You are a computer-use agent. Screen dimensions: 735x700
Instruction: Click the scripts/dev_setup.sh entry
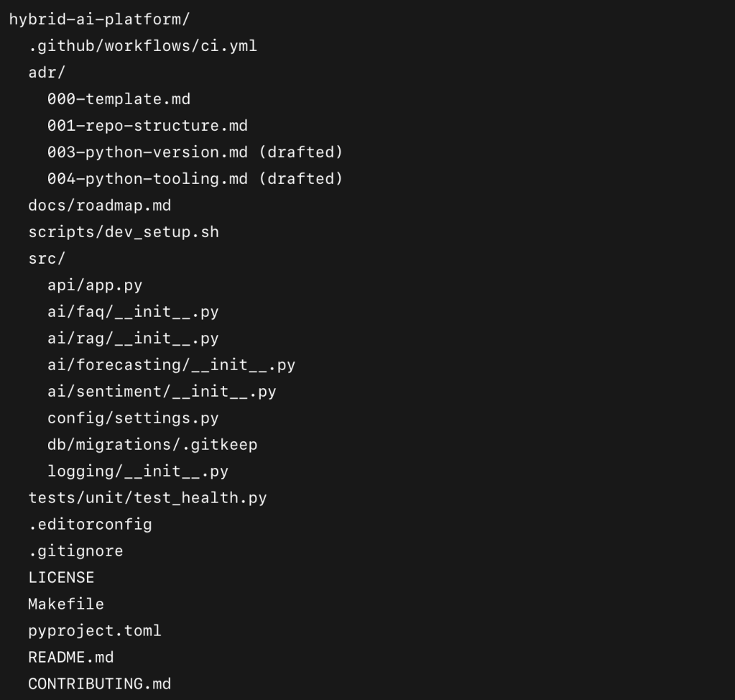124,232
